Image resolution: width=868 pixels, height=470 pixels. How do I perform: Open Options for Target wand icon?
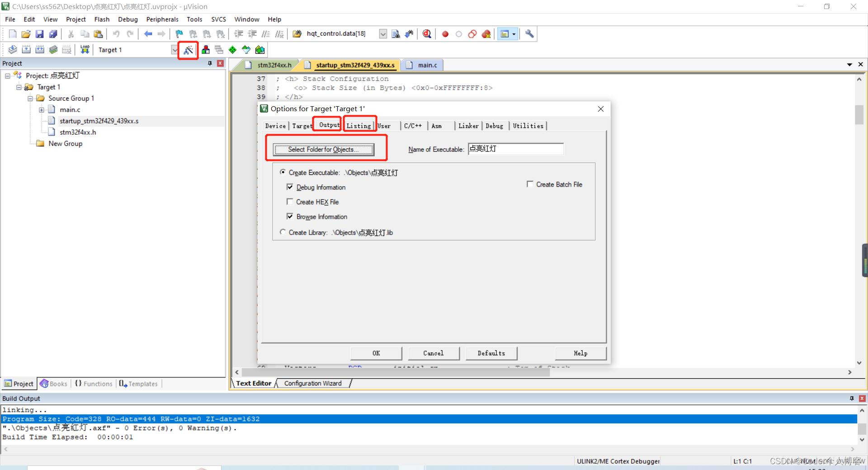(x=189, y=50)
